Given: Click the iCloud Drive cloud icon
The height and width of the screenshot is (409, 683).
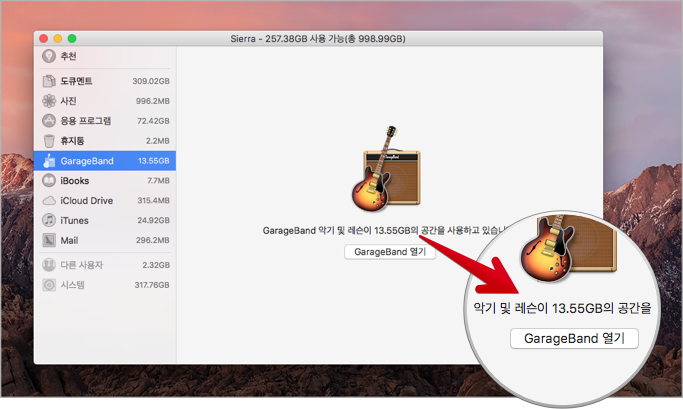Looking at the screenshot, I should (x=49, y=200).
